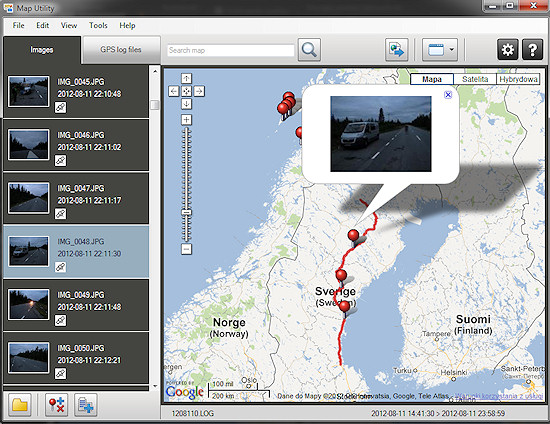The height and width of the screenshot is (424, 550).
Task: Close the photo popup balloon
Action: (x=448, y=95)
